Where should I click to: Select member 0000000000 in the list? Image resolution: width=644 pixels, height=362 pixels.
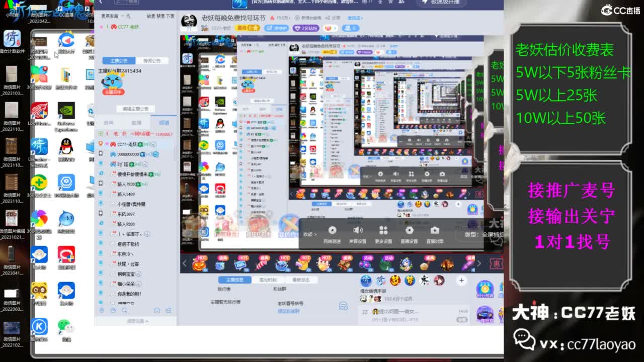coord(136,154)
